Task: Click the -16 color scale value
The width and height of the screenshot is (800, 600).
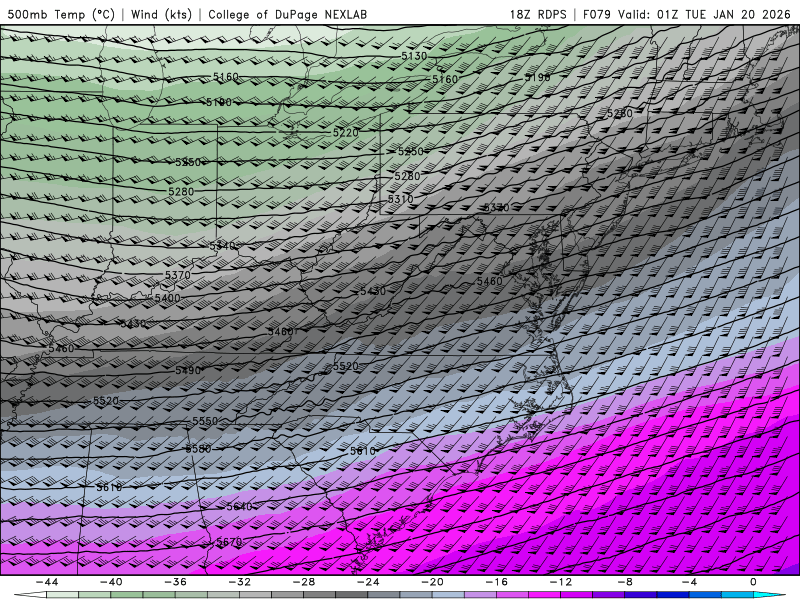Action: [497, 582]
